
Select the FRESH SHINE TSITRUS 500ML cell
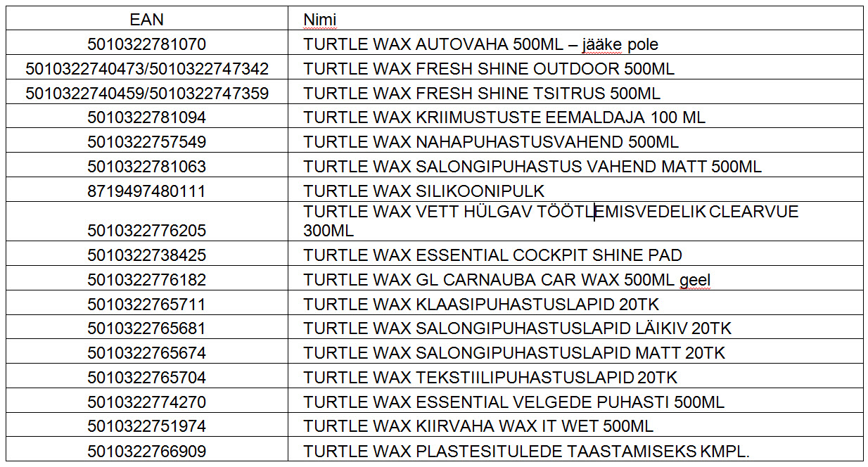[575, 93]
